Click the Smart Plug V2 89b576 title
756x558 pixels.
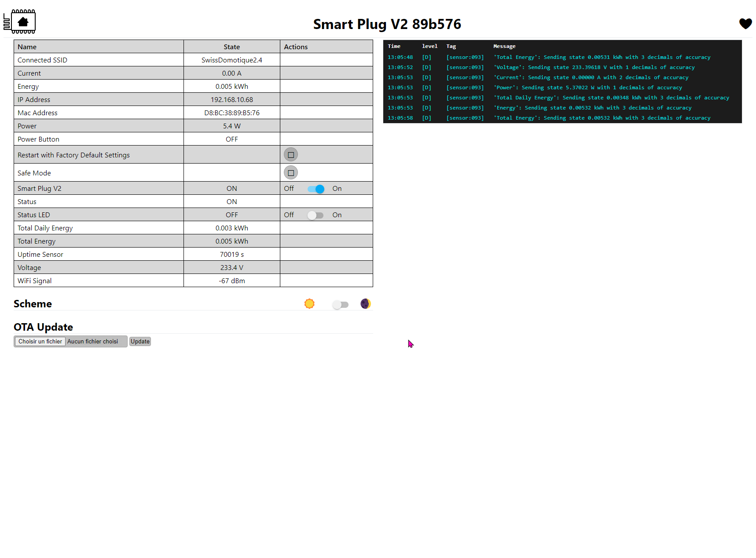[x=387, y=24]
